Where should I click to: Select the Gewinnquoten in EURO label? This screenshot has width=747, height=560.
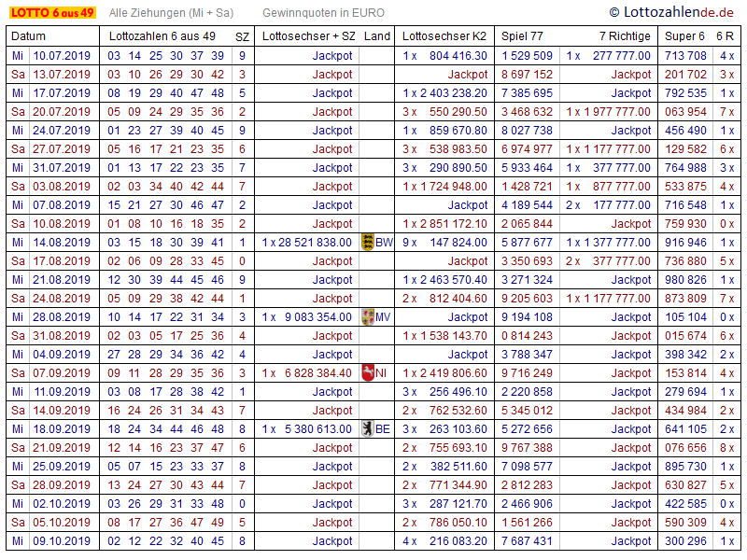[x=323, y=13]
